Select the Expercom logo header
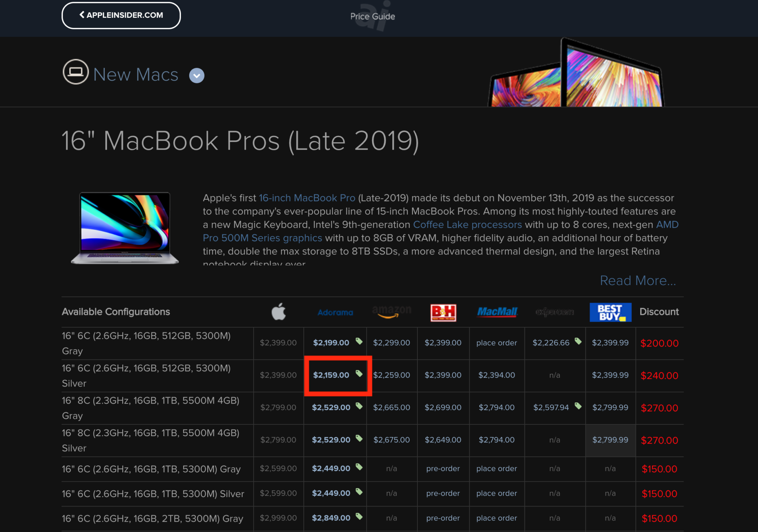This screenshot has width=758, height=532. pos(554,312)
